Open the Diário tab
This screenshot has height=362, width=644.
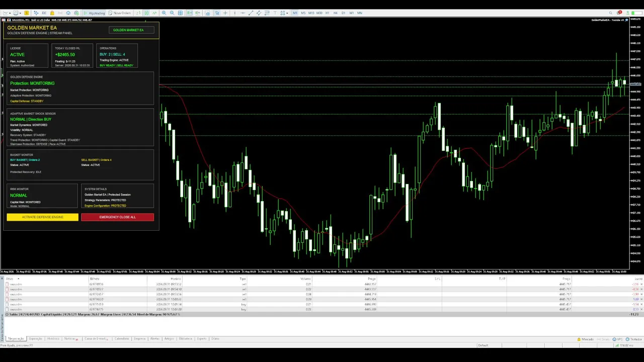pyautogui.click(x=215, y=339)
